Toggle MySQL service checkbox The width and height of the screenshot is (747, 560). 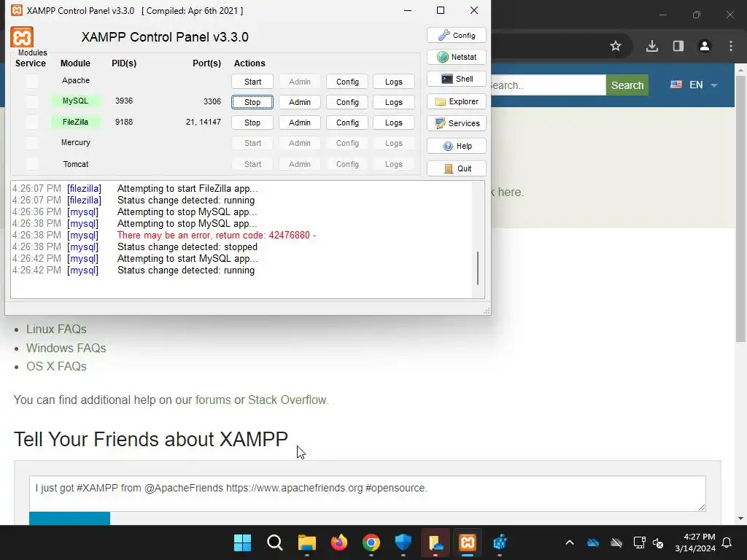[x=32, y=101]
